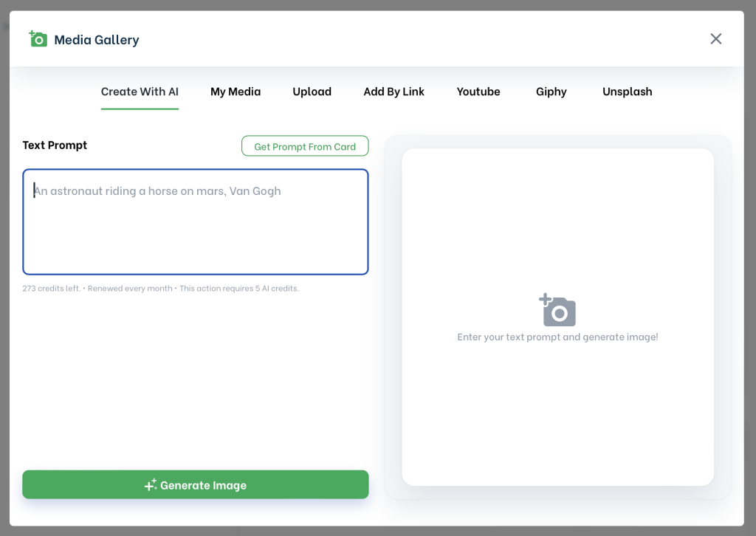Click the Generate Image button label

point(203,485)
